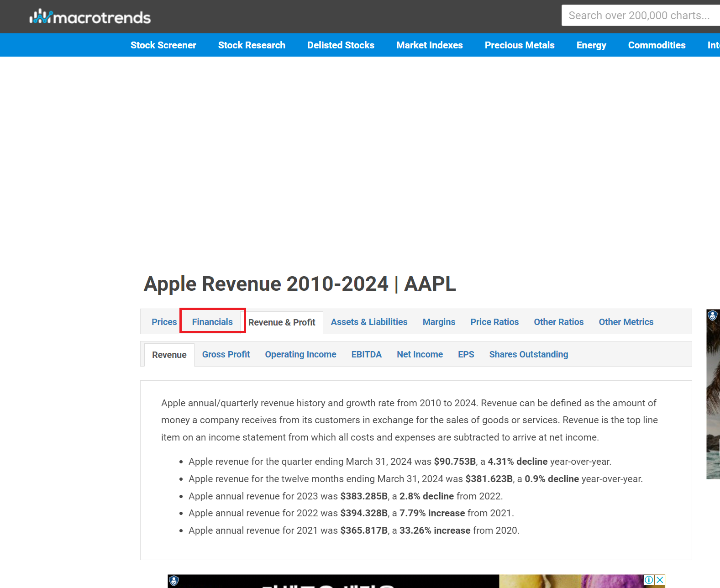This screenshot has height=588, width=720.
Task: Open Commodities navigation item
Action: [x=657, y=45]
